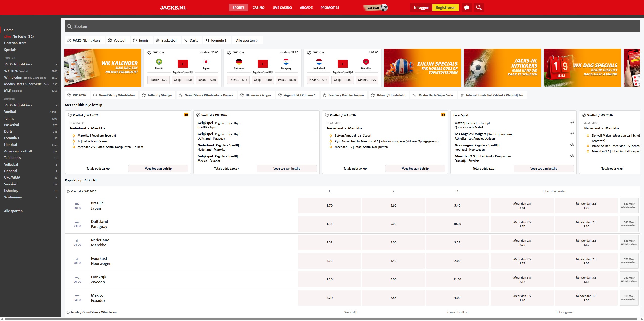
Task: Open the JACKS.NL Intikkers promo banner
Action: pos(503,68)
